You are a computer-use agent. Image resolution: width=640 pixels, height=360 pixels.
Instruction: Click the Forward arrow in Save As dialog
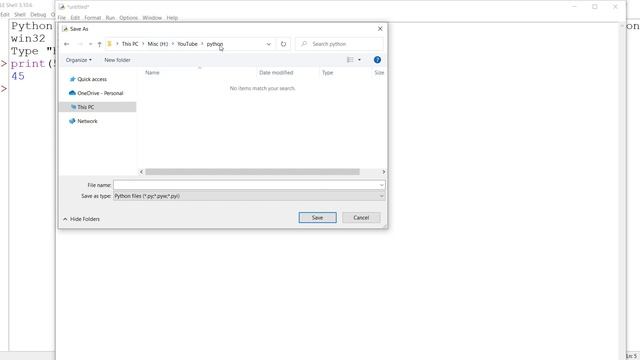80,44
